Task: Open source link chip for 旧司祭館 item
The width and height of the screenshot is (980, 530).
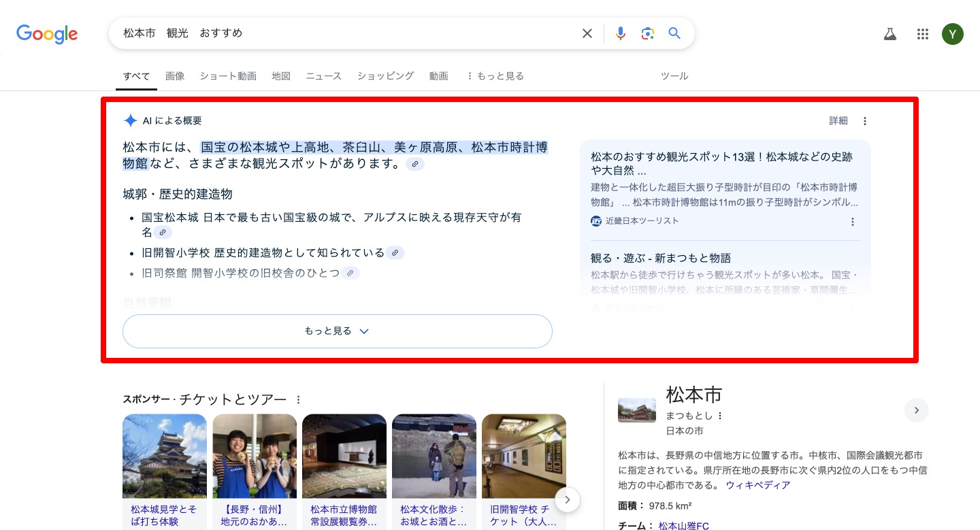Action: click(350, 274)
